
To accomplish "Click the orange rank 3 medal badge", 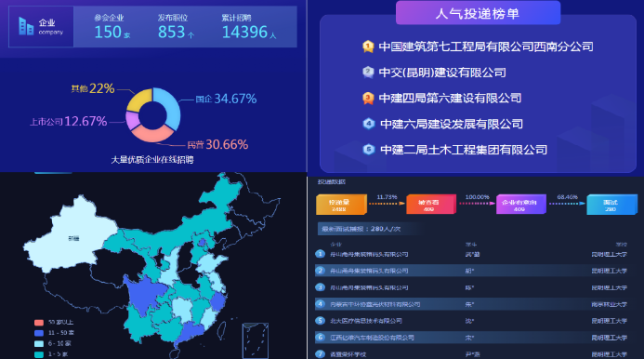I will (x=368, y=98).
